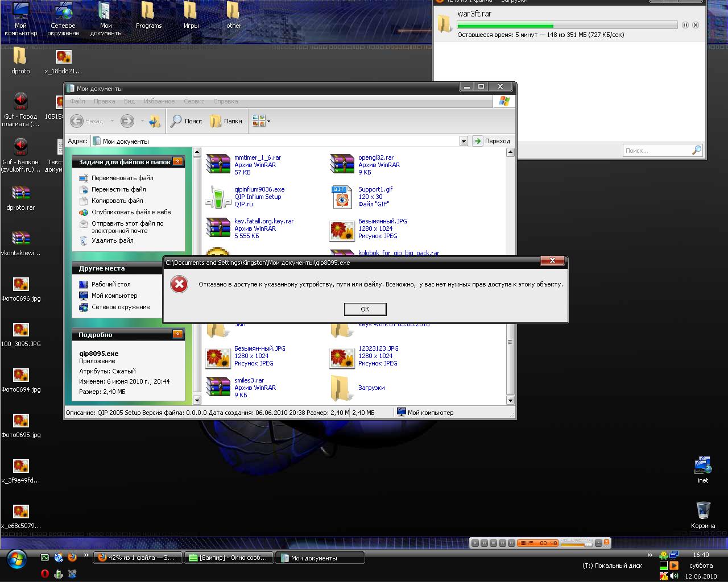Open the Файл menu
The height and width of the screenshot is (582, 728).
click(77, 101)
